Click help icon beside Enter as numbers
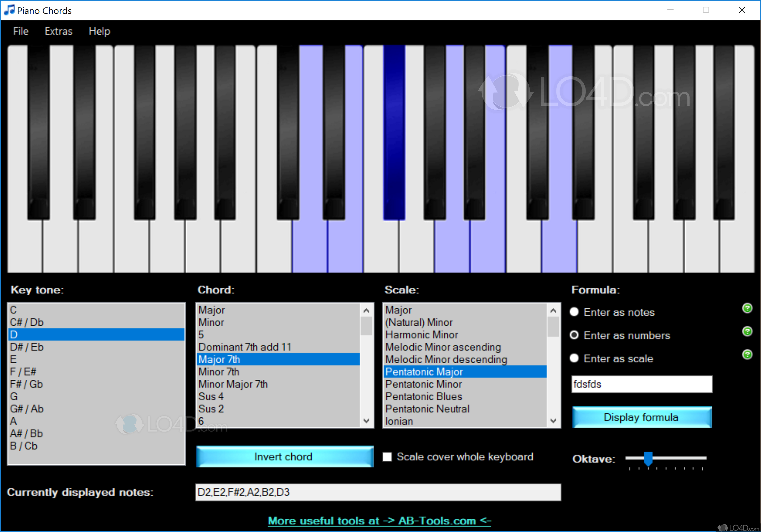The image size is (761, 532). pos(747,331)
